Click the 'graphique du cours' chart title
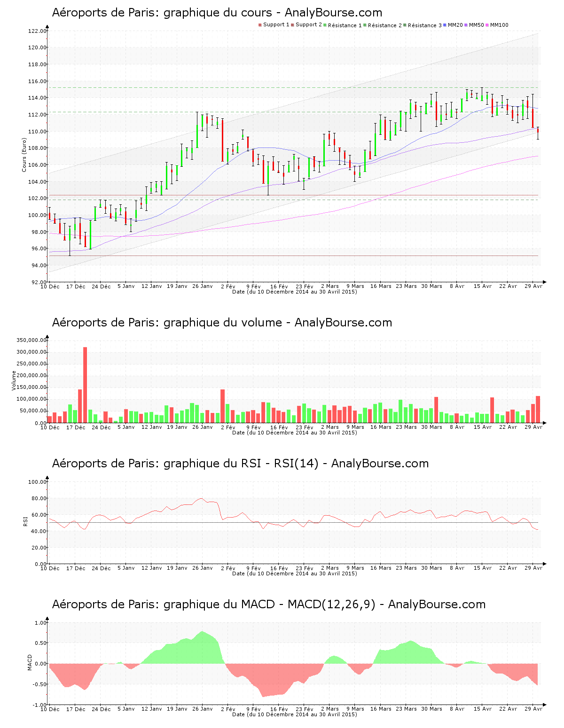Viewport: 564px width, 728px height. (x=217, y=13)
